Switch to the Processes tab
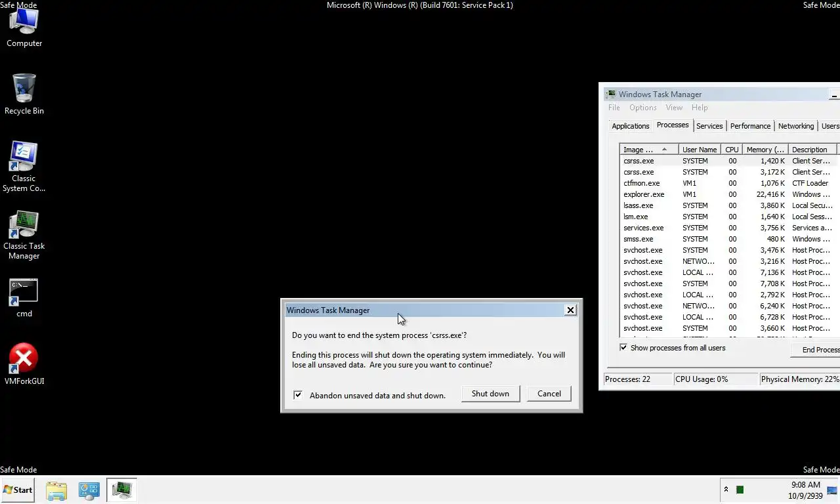This screenshot has width=840, height=504. tap(673, 125)
